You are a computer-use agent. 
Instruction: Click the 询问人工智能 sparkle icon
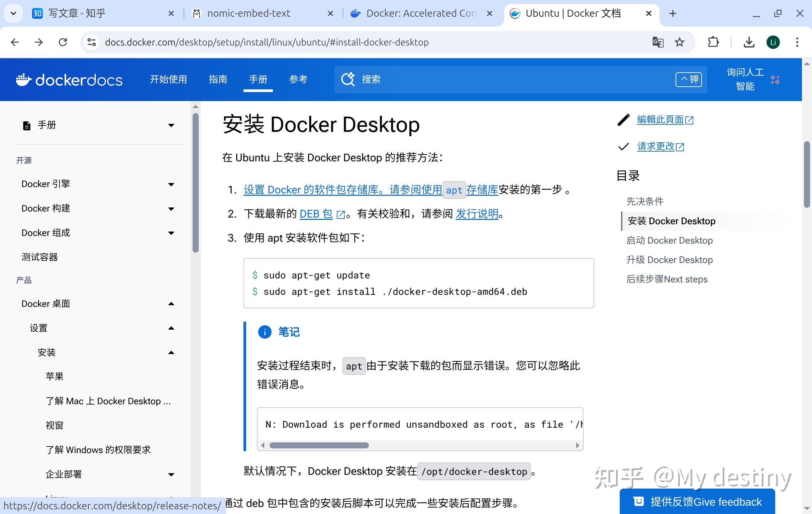tap(775, 80)
